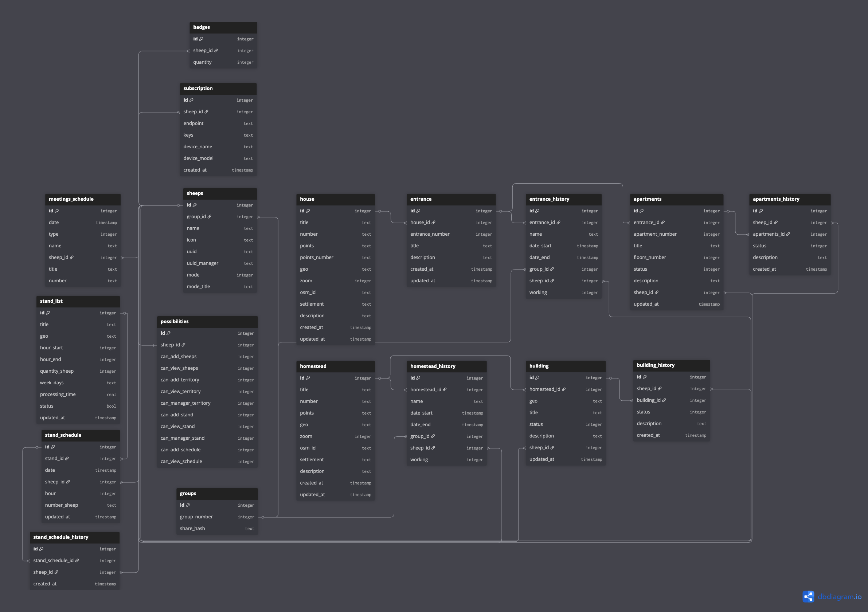The image size is (868, 612).
Task: Click the dbdiagram.io logo icon
Action: 808,596
